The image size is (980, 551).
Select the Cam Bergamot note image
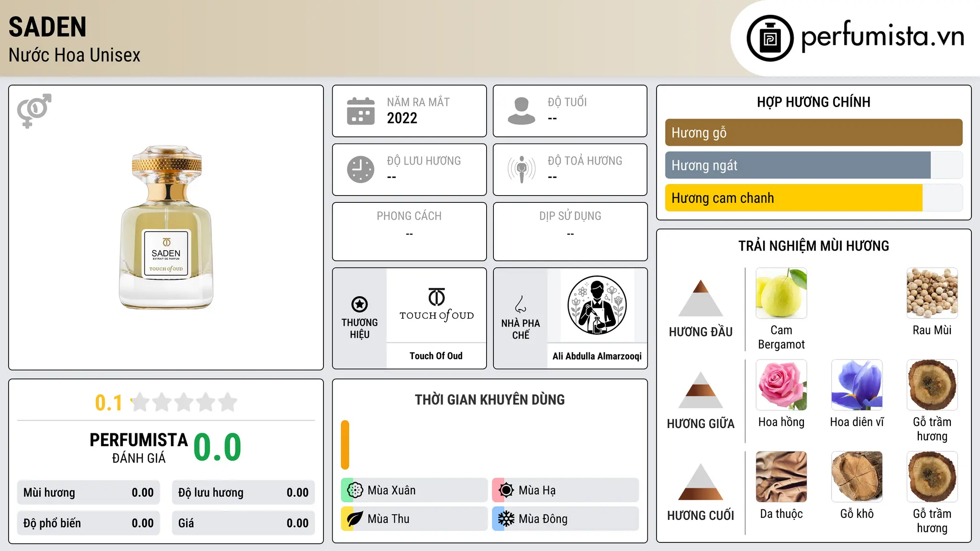(x=781, y=293)
